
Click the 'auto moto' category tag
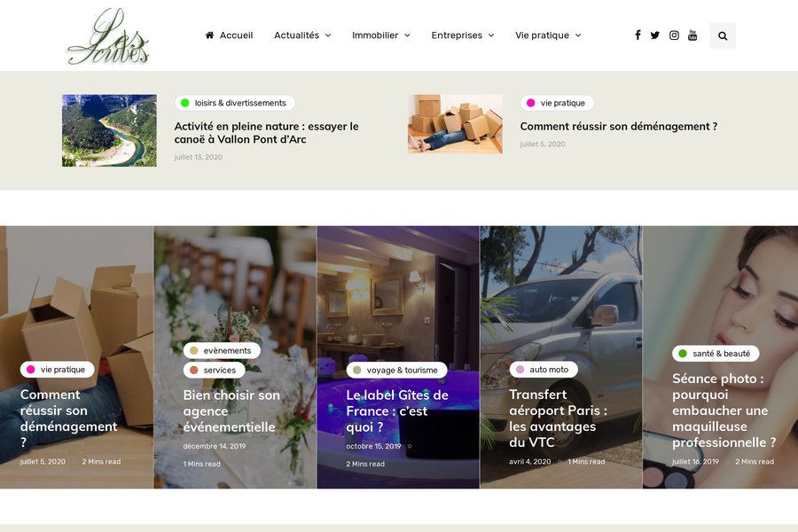coord(543,370)
